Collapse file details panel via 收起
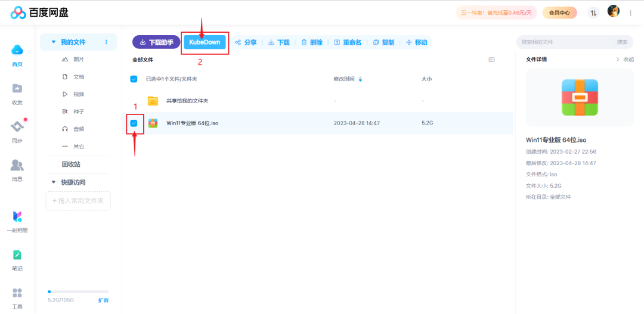Screen dimensions: 644x314 tap(625, 60)
